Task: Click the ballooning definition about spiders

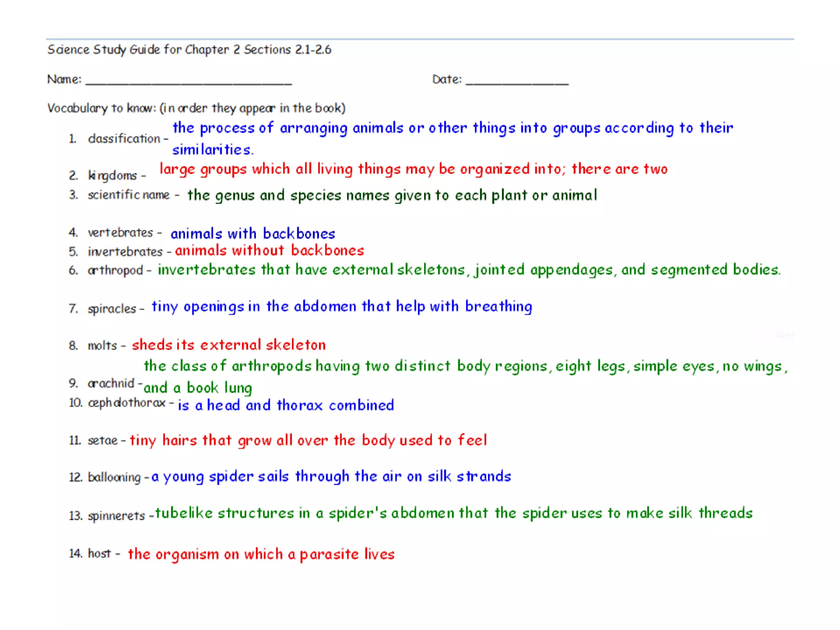Action: (331, 477)
